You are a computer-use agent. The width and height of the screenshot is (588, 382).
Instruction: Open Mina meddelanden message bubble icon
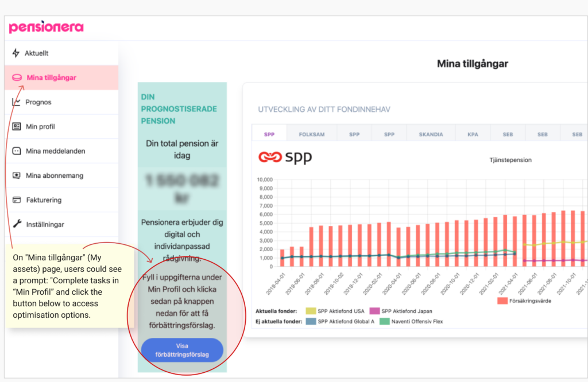pos(17,151)
